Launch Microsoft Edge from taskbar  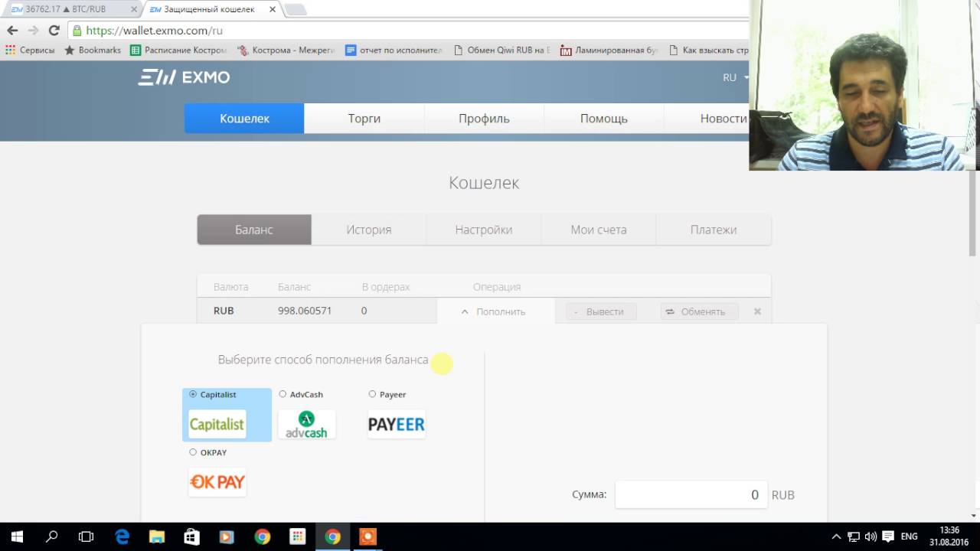coord(122,536)
